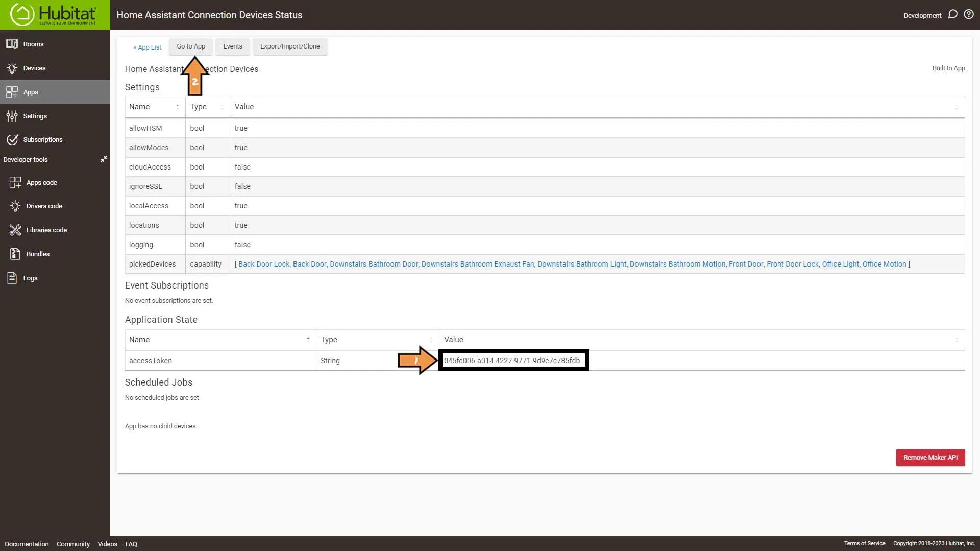The width and height of the screenshot is (980, 551).
Task: Click the locations setting name
Action: click(x=144, y=225)
